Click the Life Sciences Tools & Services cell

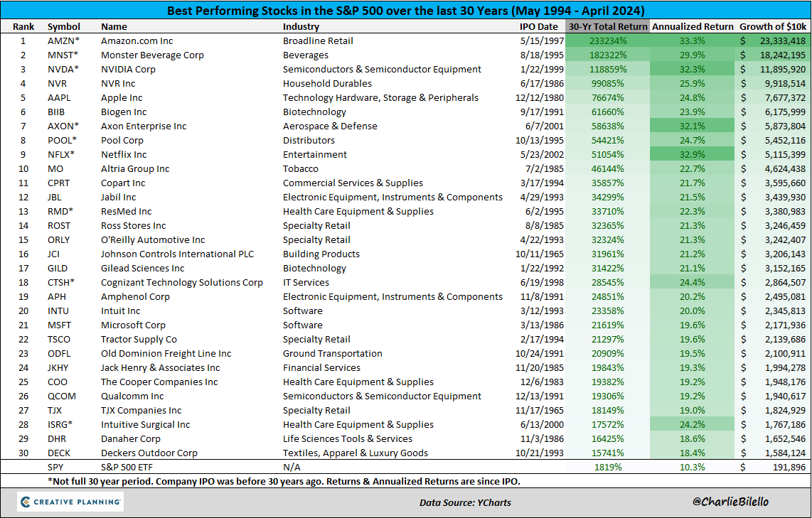tap(348, 439)
